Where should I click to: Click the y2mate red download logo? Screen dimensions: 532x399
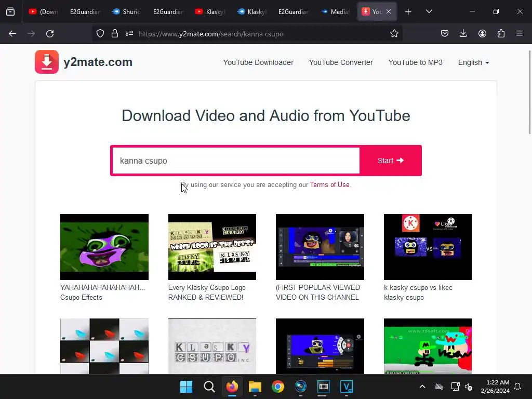[47, 62]
